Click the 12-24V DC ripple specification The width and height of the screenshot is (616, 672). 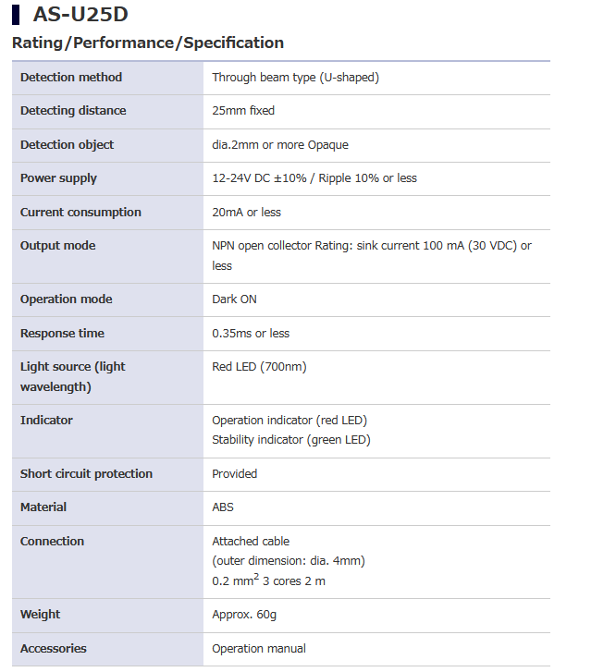[314, 178]
